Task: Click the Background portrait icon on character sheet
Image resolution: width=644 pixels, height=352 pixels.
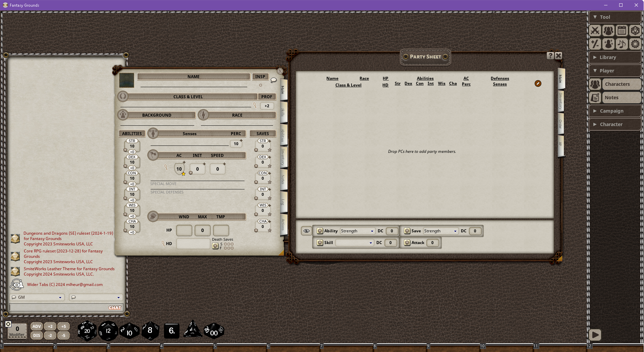Action: pyautogui.click(x=123, y=115)
